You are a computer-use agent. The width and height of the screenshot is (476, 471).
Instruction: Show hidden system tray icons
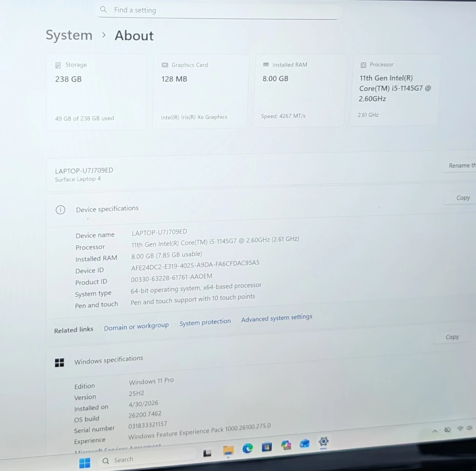[x=435, y=431]
